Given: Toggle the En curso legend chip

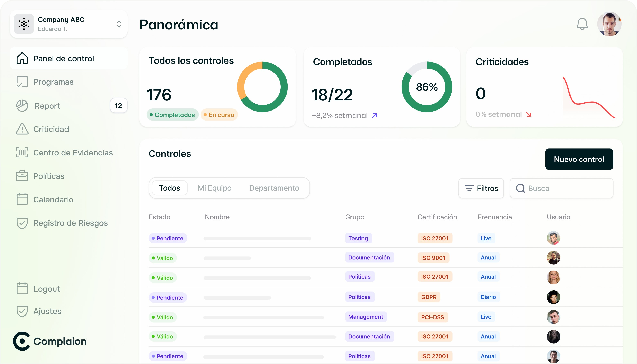Looking at the screenshot, I should [219, 115].
